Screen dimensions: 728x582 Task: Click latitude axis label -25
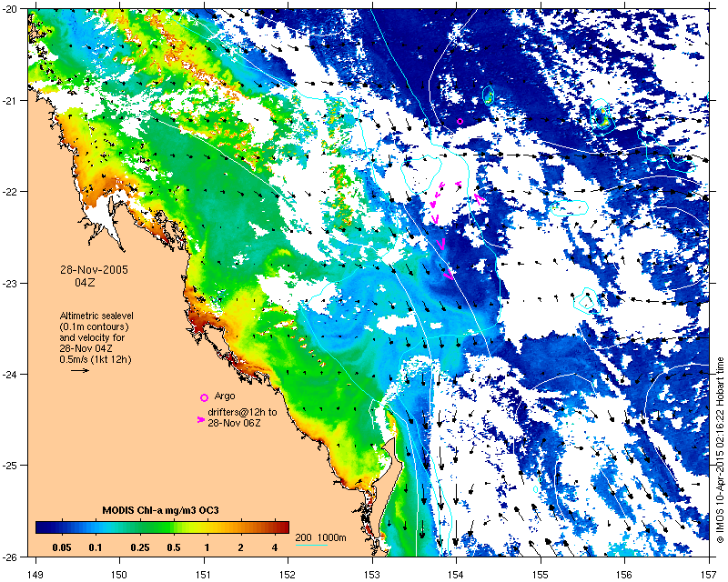point(11,465)
